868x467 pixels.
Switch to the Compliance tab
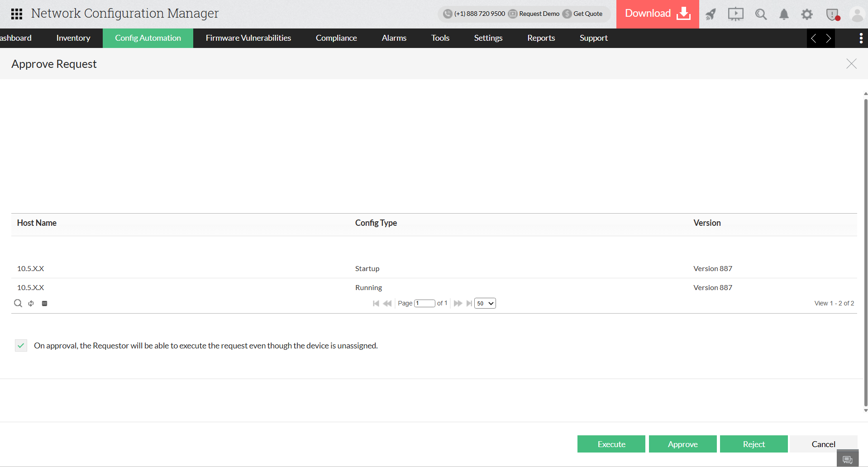[x=336, y=38]
